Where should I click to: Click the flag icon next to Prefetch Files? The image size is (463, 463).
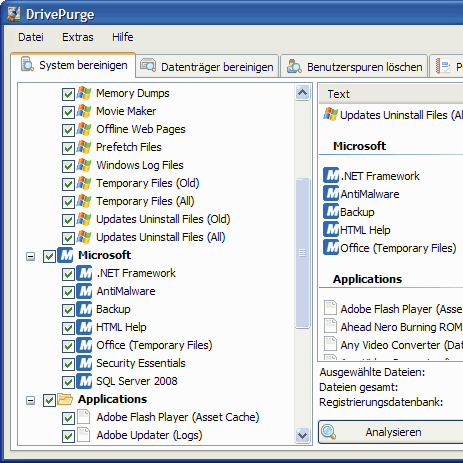pos(84,147)
